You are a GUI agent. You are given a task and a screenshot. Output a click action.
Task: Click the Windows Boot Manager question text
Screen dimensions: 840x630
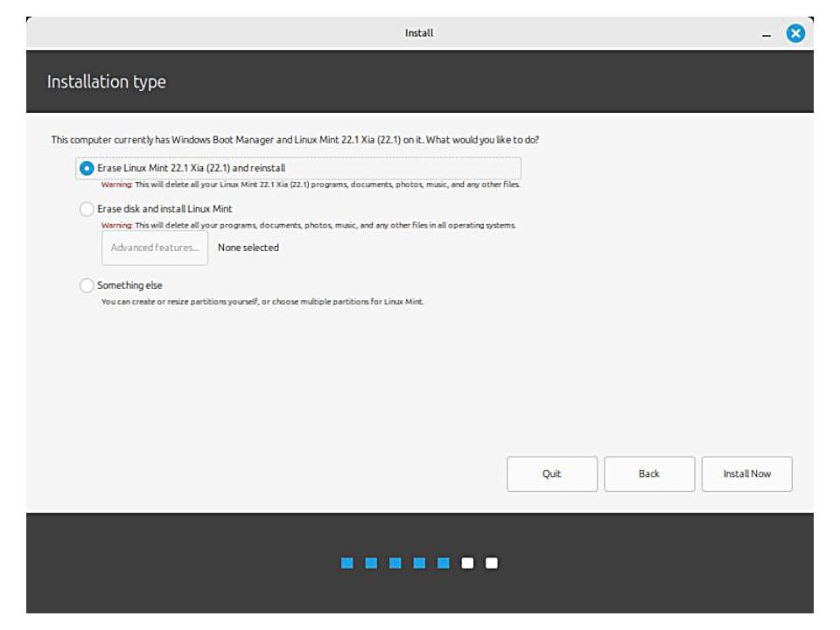pyautogui.click(x=295, y=140)
